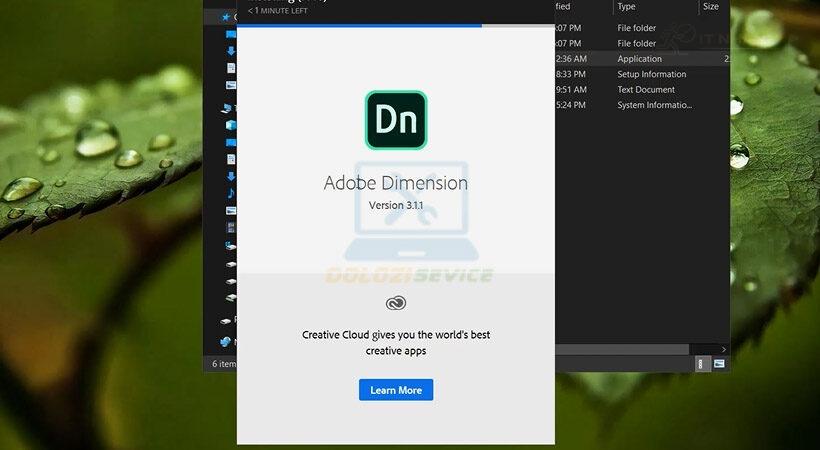The width and height of the screenshot is (820, 450).
Task: Select the Application file row
Action: click(640, 59)
